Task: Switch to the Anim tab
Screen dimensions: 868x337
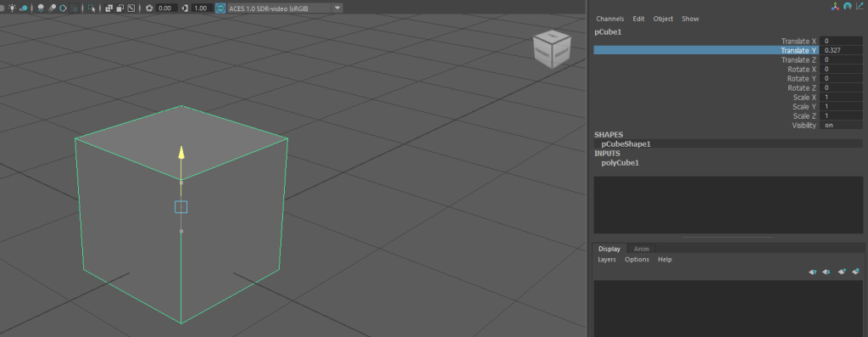Action: click(641, 249)
